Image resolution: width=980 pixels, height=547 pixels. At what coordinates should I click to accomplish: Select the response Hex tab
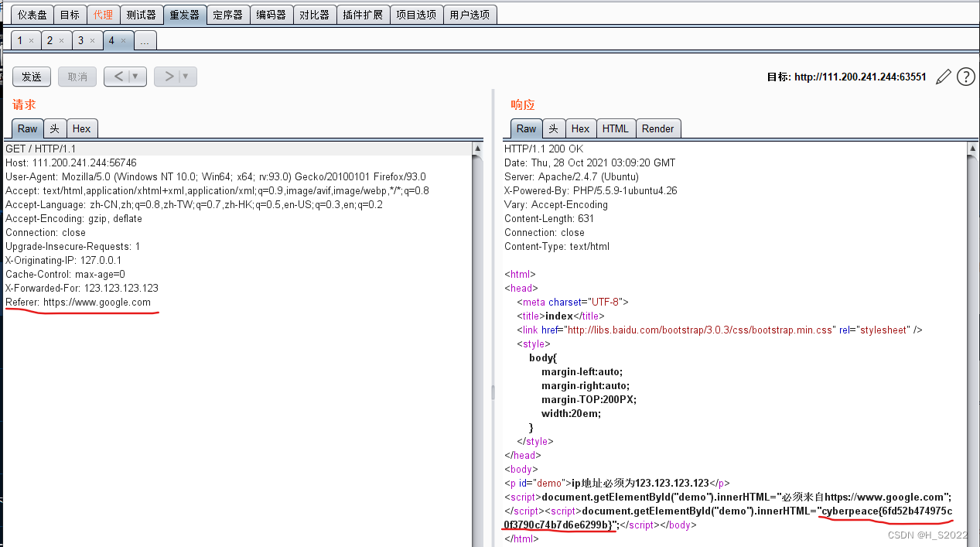pos(581,129)
